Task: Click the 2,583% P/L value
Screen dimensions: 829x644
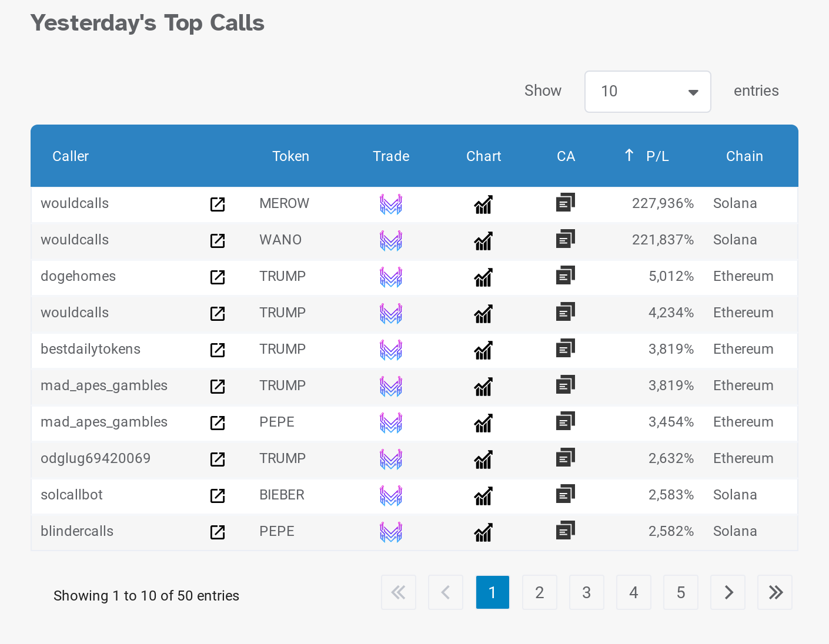Action: 671,495
